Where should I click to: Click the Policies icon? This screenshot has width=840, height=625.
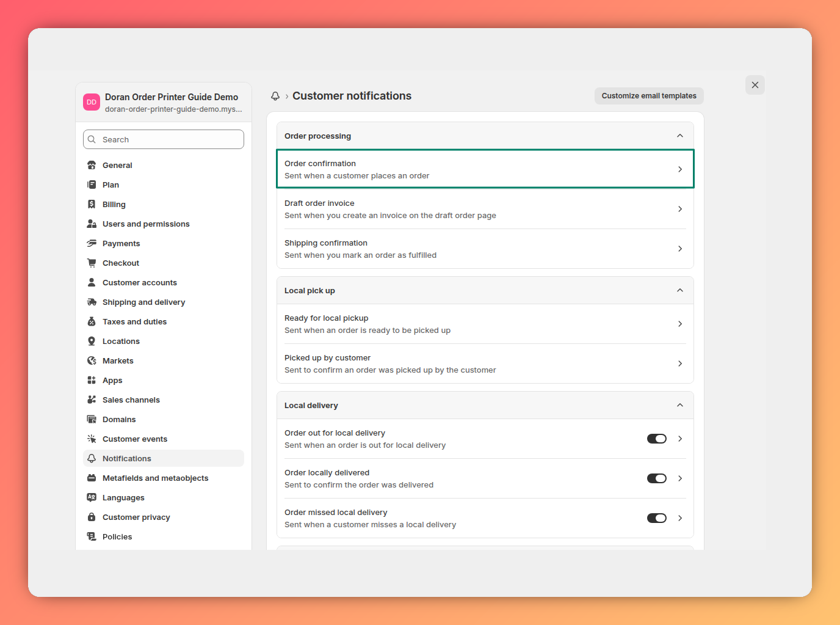92,536
